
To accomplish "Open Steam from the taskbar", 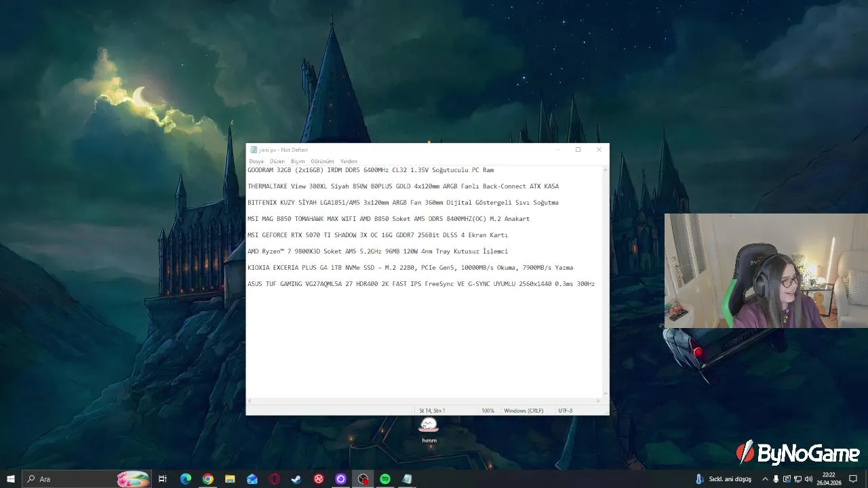I will [x=296, y=479].
